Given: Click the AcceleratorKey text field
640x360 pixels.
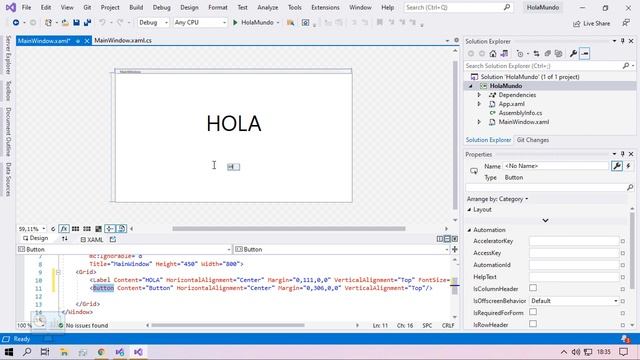Looking at the screenshot, I should tap(574, 241).
